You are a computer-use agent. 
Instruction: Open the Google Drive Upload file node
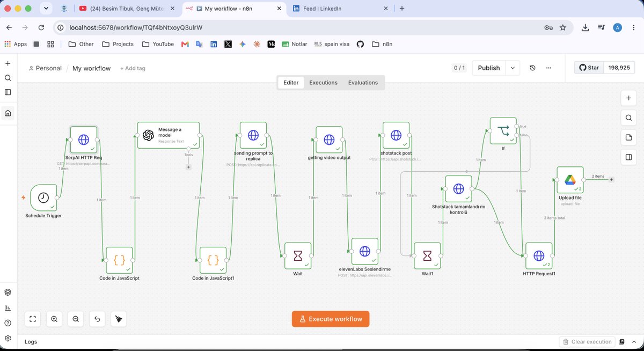[570, 180]
